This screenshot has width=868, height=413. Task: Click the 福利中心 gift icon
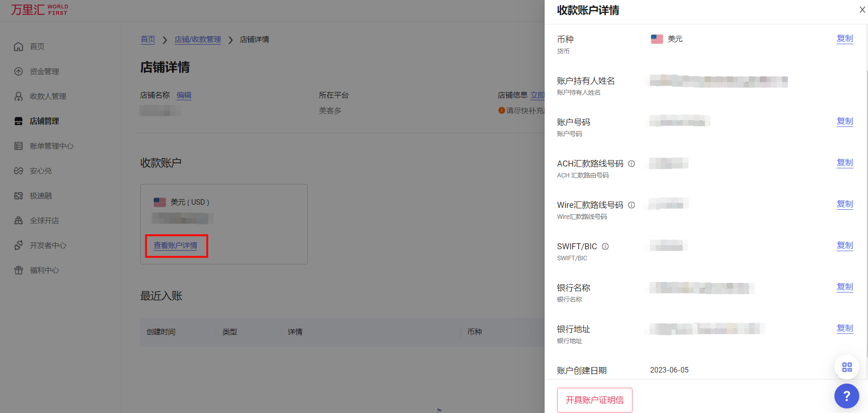pos(18,270)
